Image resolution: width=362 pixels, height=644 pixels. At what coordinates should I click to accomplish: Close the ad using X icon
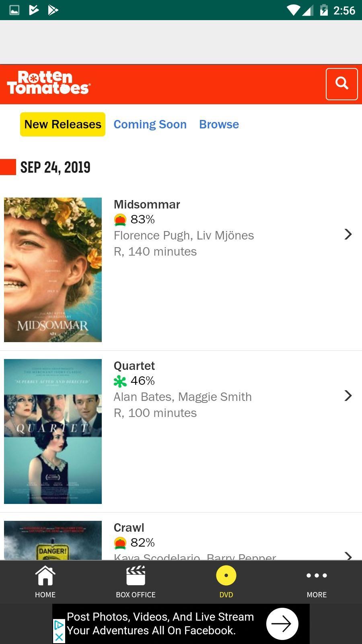[59, 637]
